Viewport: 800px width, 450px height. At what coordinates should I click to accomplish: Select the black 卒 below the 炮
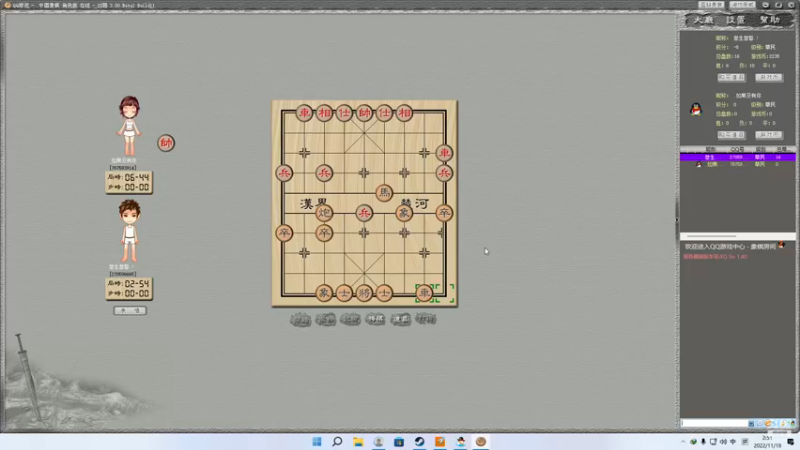coord(324,233)
